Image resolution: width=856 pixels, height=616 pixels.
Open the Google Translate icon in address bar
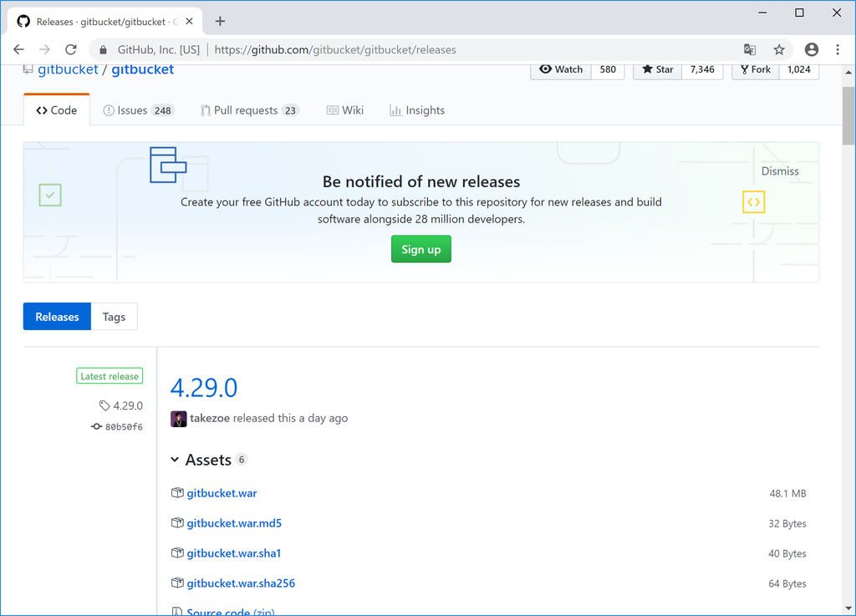tap(750, 49)
